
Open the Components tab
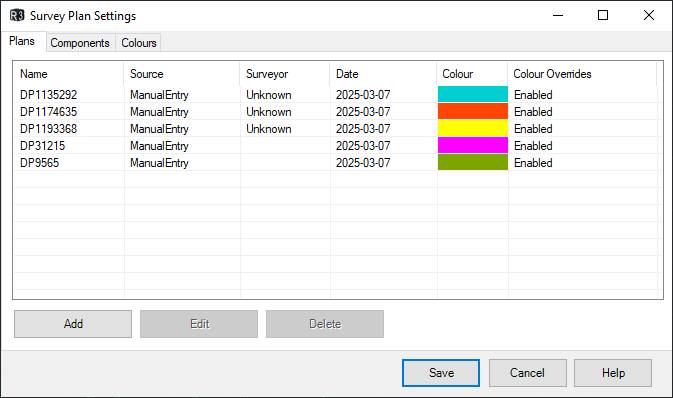point(80,43)
